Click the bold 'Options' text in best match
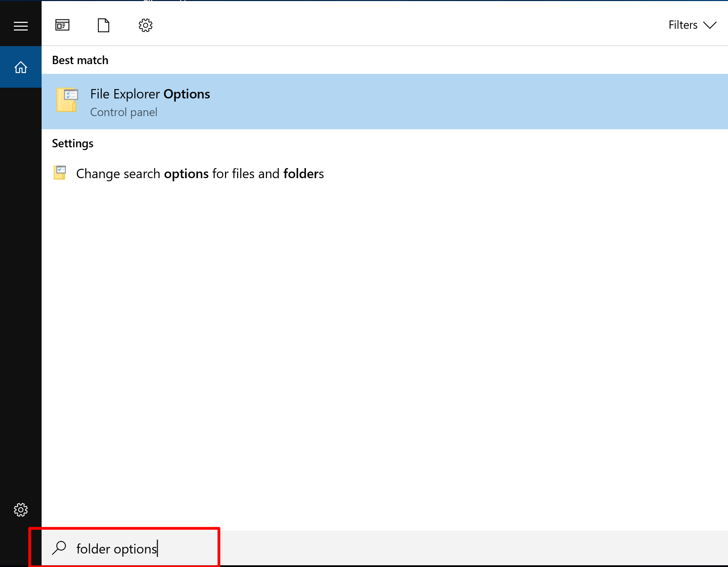This screenshot has height=567, width=728. (x=187, y=94)
